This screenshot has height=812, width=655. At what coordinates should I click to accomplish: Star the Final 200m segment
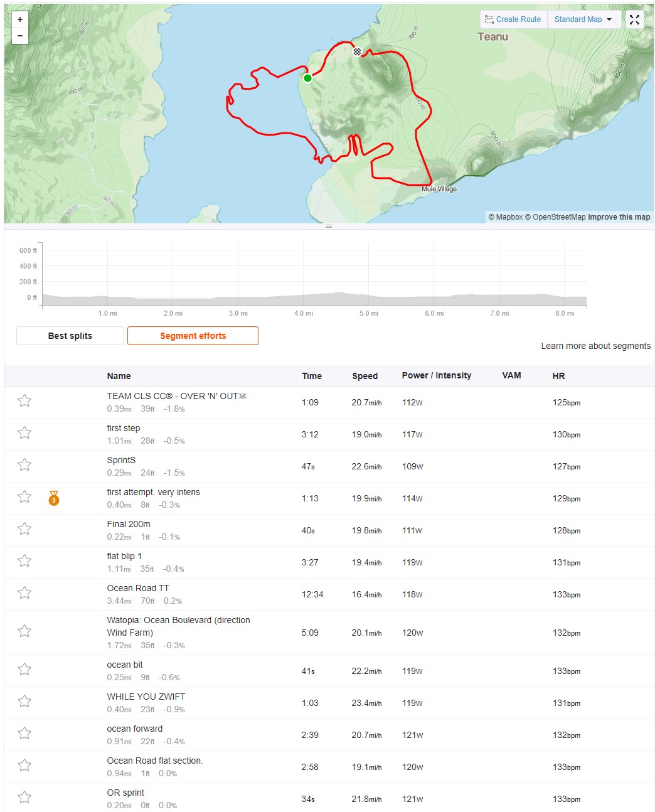click(x=24, y=528)
